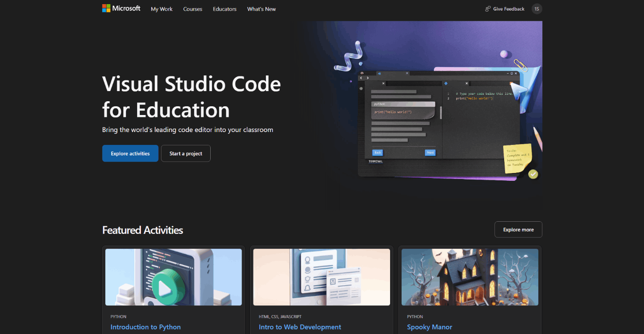Select What's New in the top bar

click(261, 9)
